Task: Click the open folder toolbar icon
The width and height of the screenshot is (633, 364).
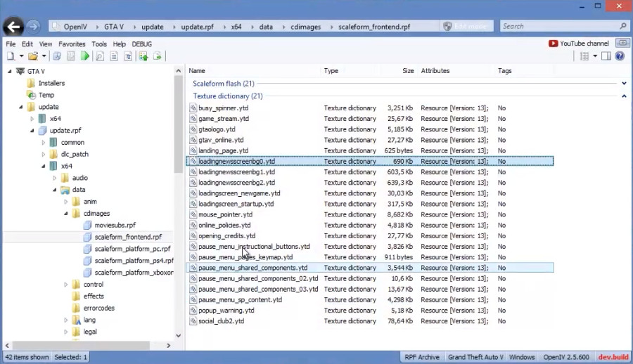Action: coord(32,56)
